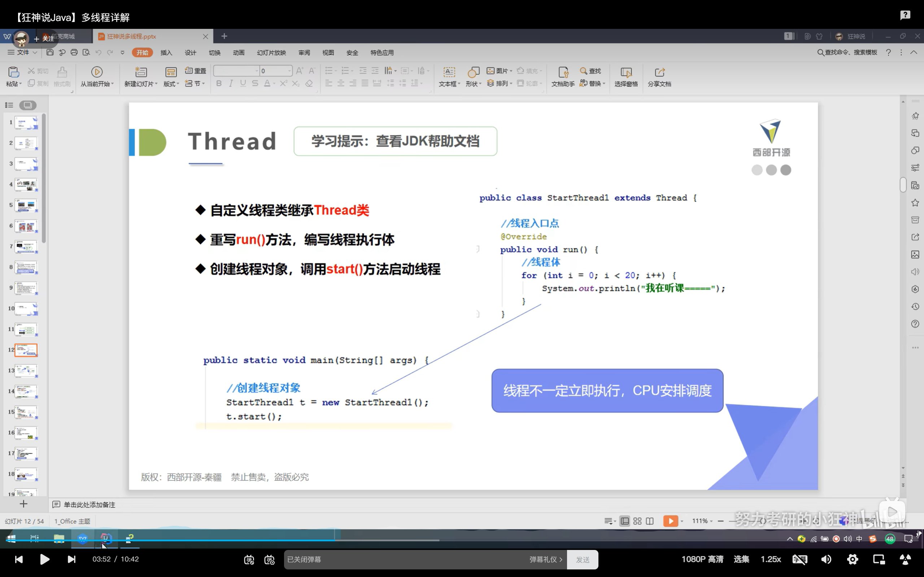Toggle thumbnail view in slide panel
Viewport: 924px width, 577px height.
click(27, 105)
